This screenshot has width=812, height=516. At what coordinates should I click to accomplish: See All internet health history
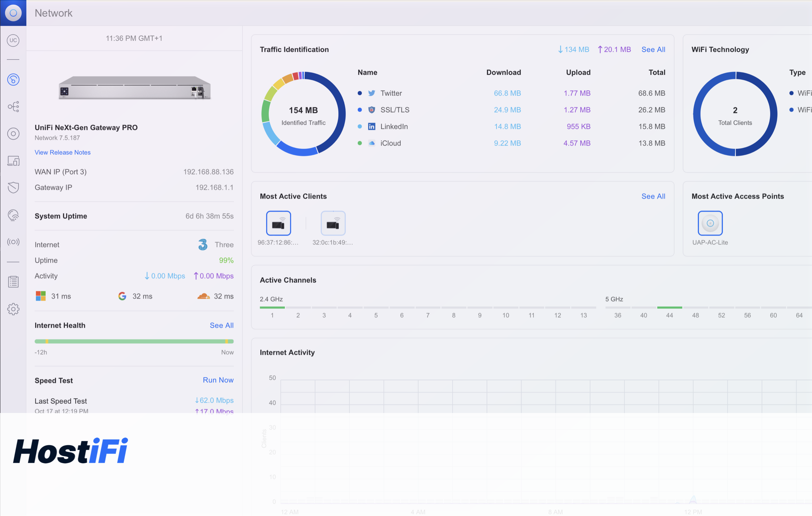(221, 325)
